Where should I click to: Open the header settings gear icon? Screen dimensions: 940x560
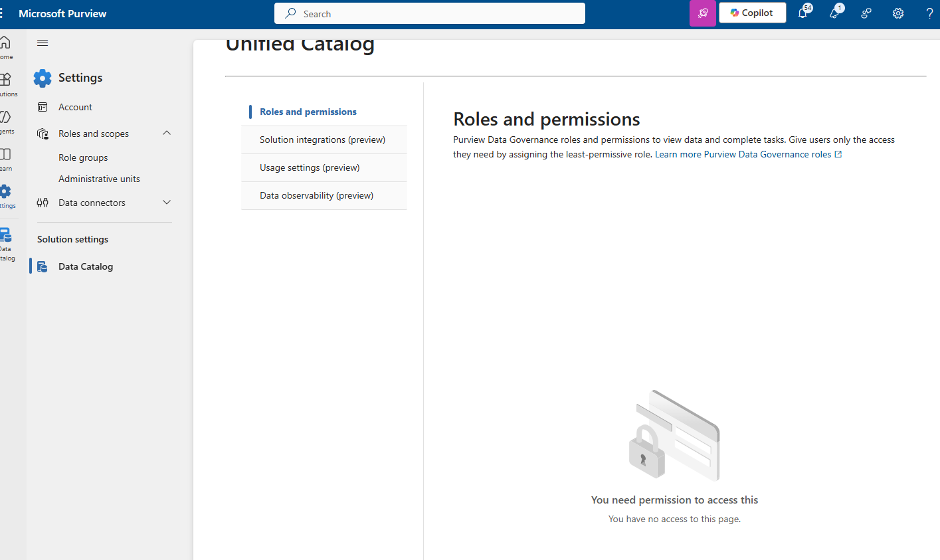(x=898, y=13)
